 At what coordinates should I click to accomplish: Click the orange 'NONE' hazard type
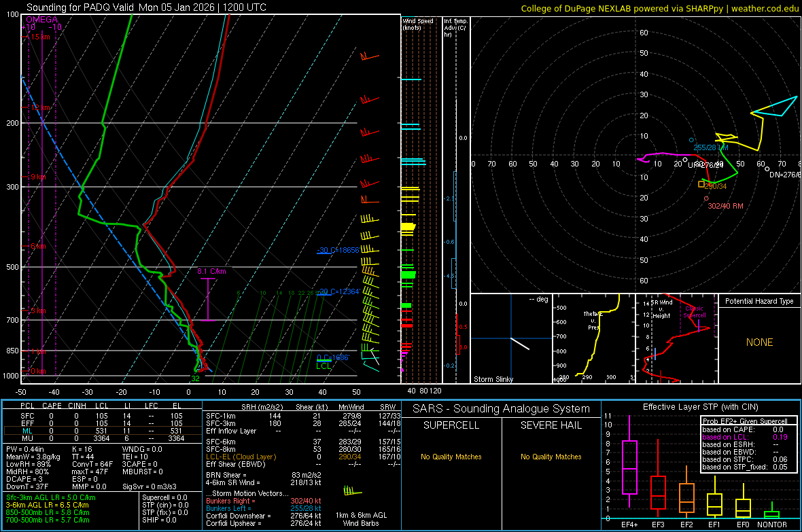click(759, 342)
